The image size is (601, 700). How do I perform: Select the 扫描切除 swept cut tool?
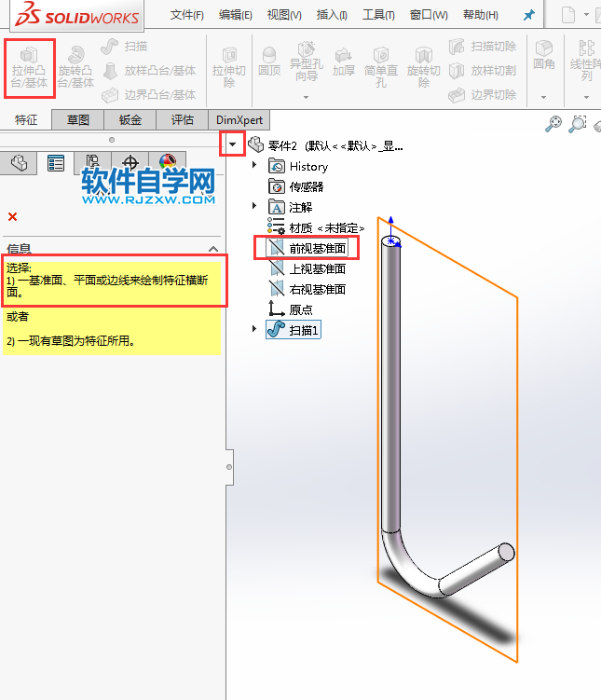(483, 47)
